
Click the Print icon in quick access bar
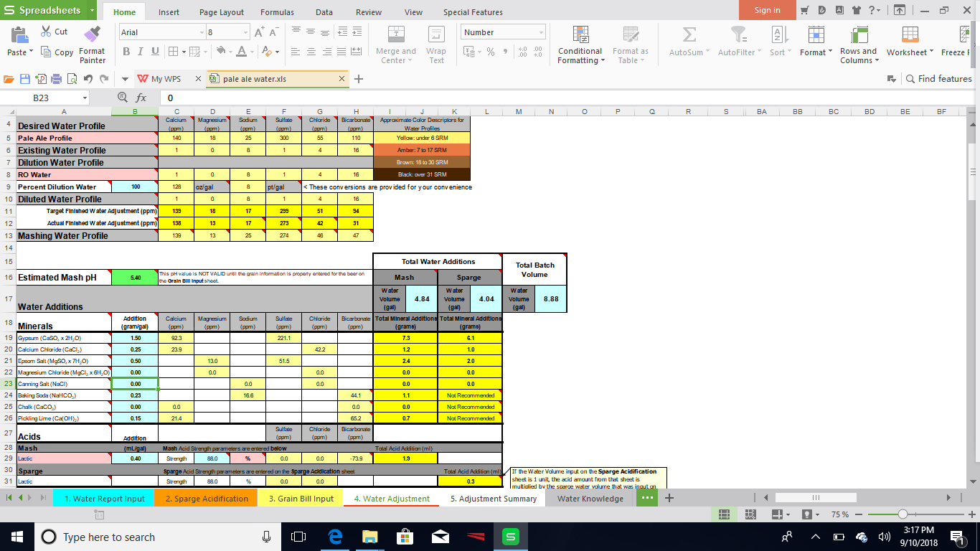(x=57, y=79)
